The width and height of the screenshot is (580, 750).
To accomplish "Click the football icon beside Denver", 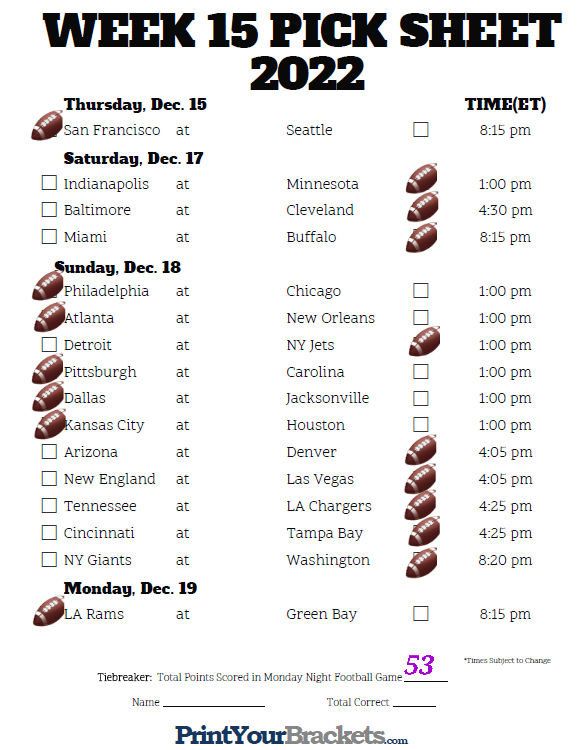I will (x=421, y=450).
